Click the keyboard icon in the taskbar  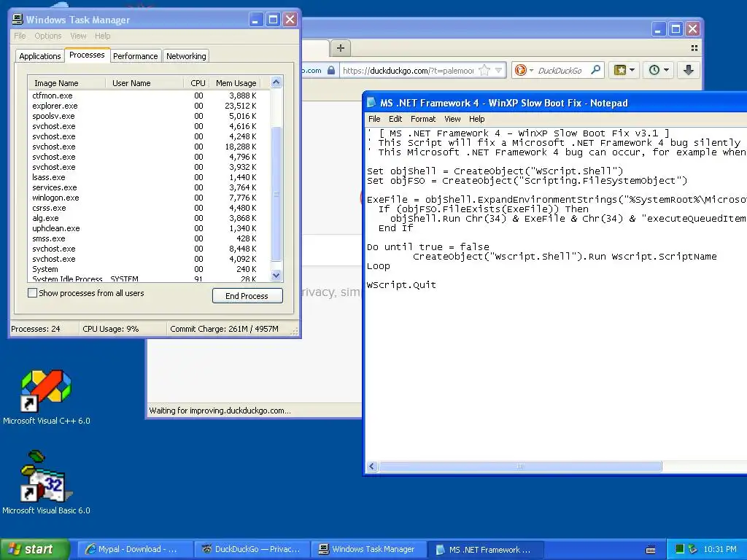click(650, 550)
